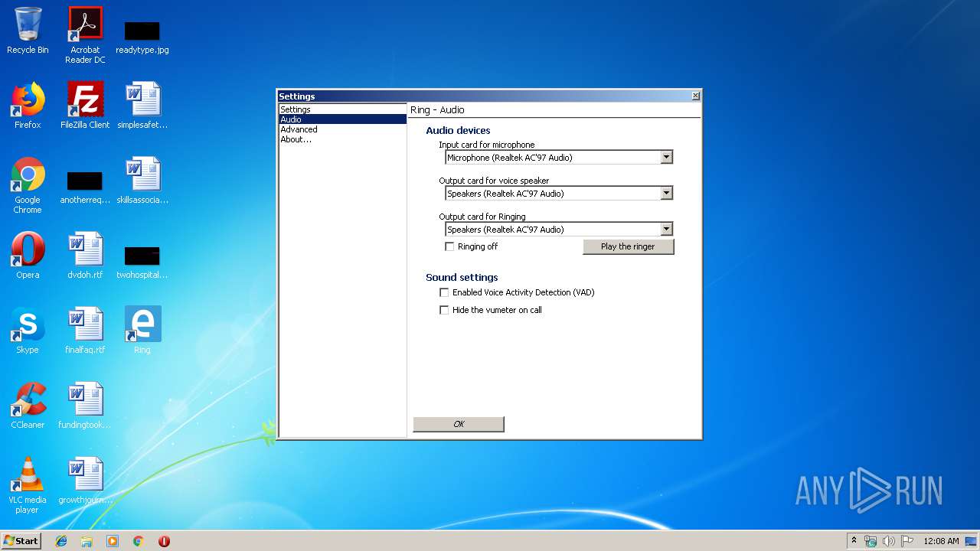
Task: Select About... in the settings list
Action: (x=342, y=139)
